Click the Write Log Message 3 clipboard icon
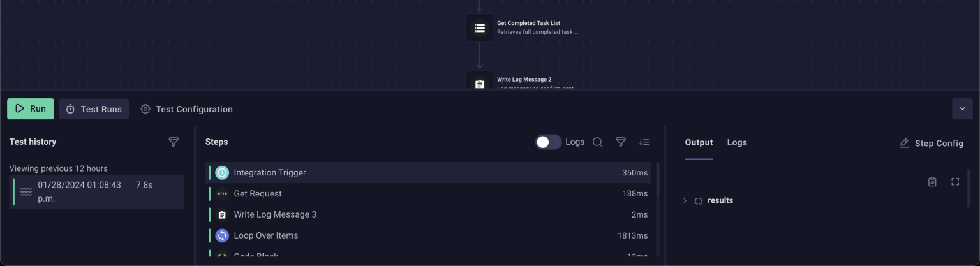The image size is (980, 266). point(222,215)
